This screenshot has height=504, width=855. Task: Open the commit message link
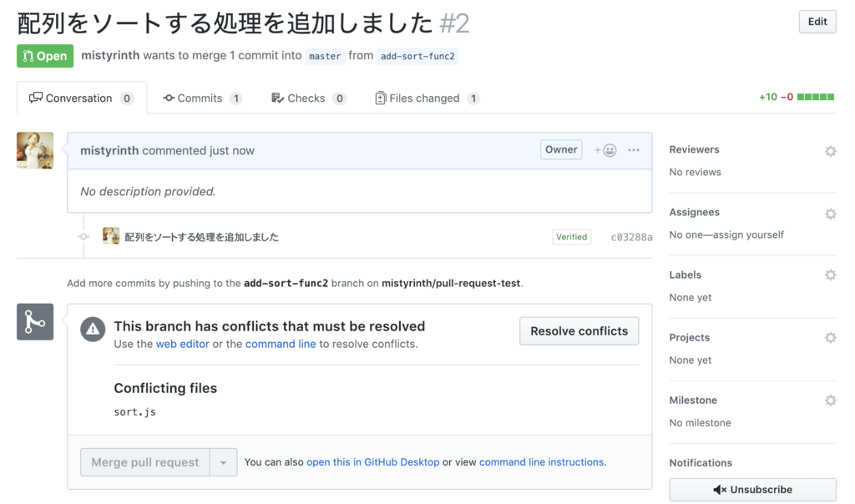point(201,236)
